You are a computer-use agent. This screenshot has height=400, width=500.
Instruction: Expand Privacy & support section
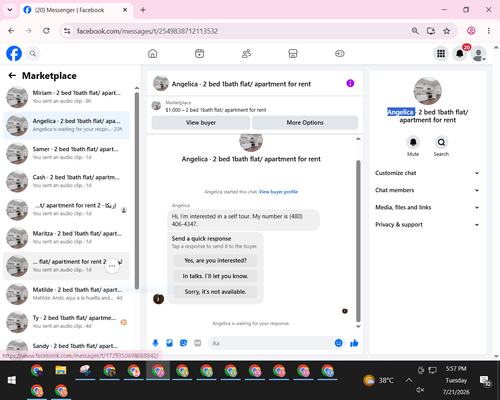tap(427, 225)
